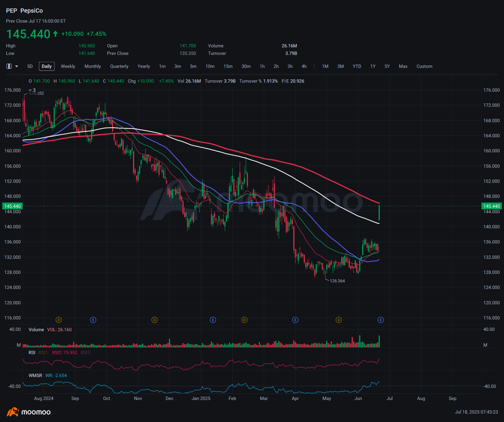504x422 pixels.
Task: Click the 126.364 low price annotation
Action: tap(337, 281)
